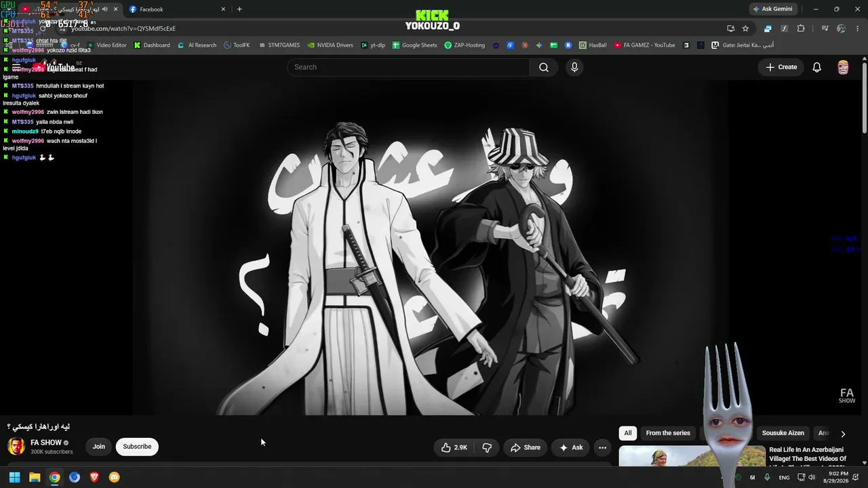Open the AI Research bookmark

(197, 45)
